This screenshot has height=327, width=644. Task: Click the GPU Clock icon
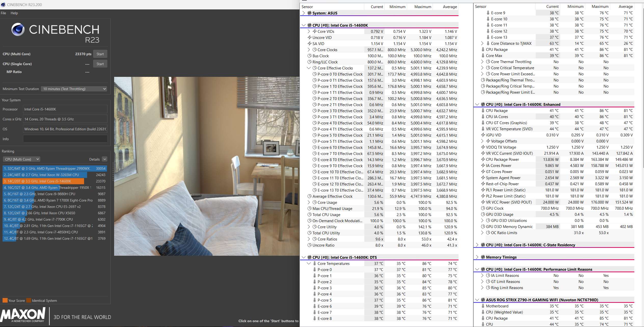click(x=483, y=208)
